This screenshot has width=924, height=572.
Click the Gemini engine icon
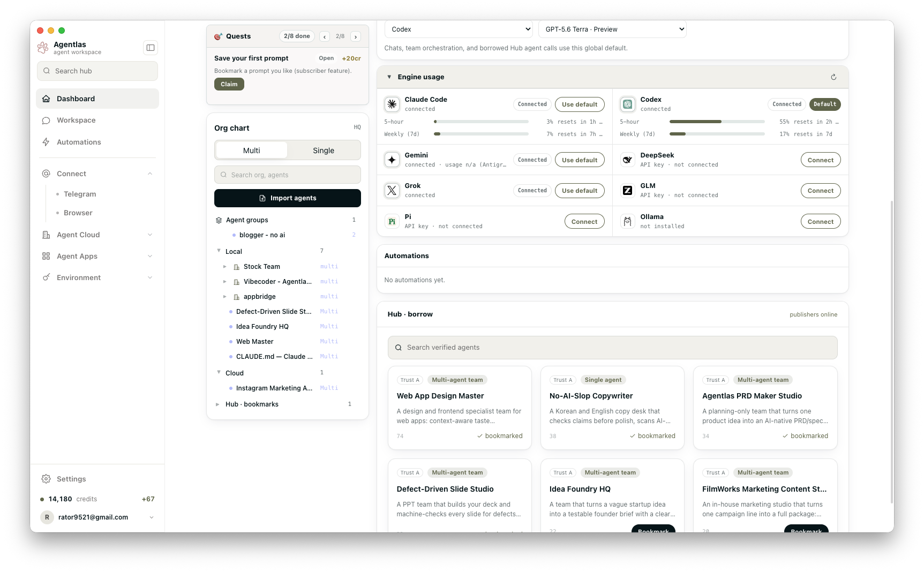click(x=392, y=160)
